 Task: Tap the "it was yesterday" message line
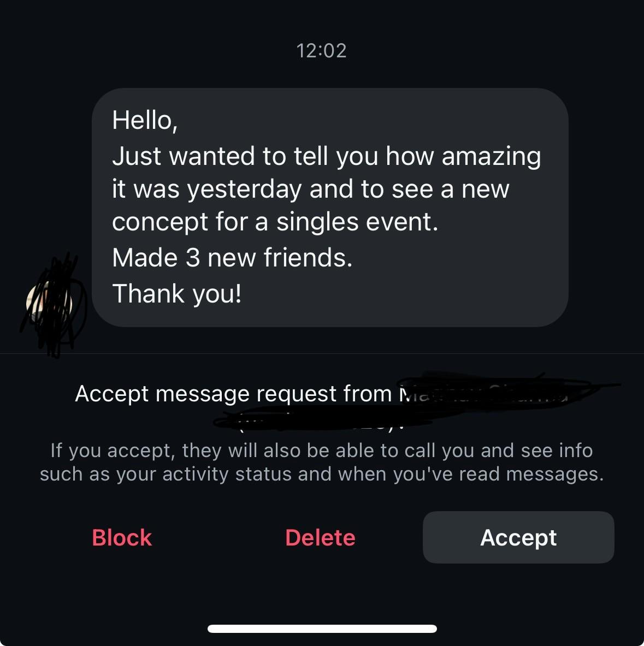click(208, 189)
